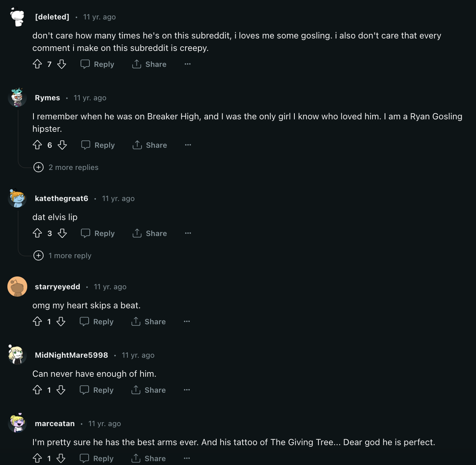Open starryeyedd's orange avatar
Screen dimensions: 476x465
pyautogui.click(x=17, y=287)
